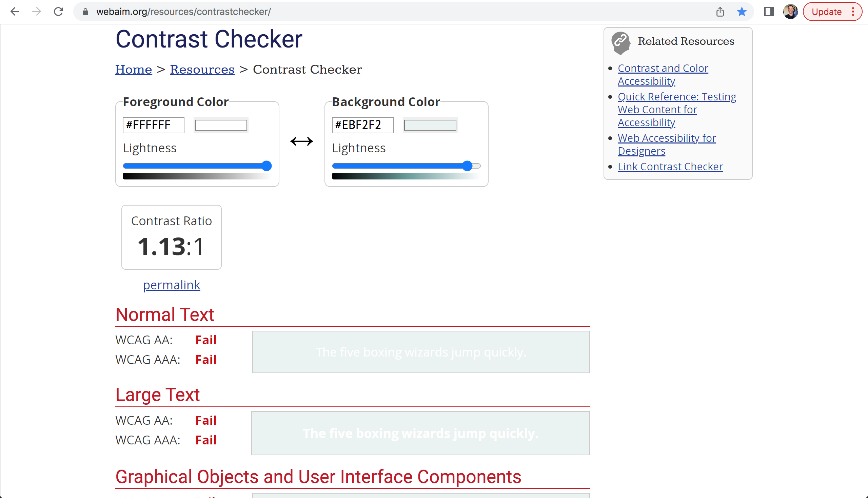The height and width of the screenshot is (498, 868).
Task: Click the browser forward arrow
Action: pyautogui.click(x=37, y=12)
